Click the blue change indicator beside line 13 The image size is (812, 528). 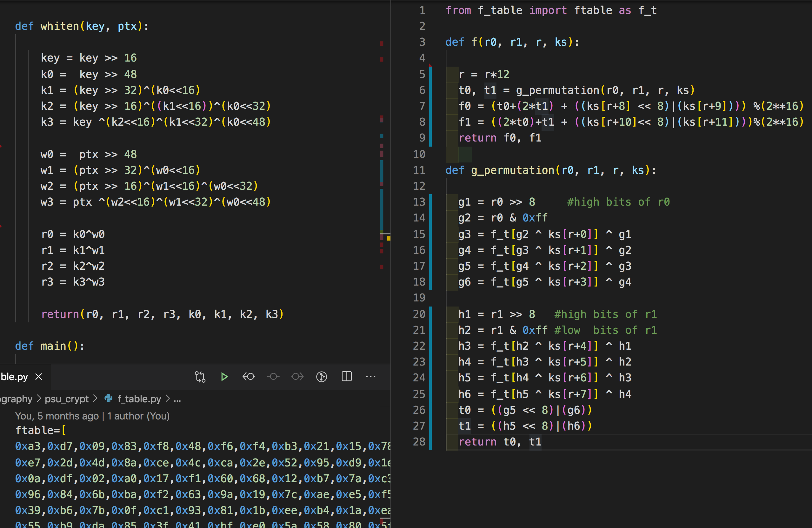[431, 201]
